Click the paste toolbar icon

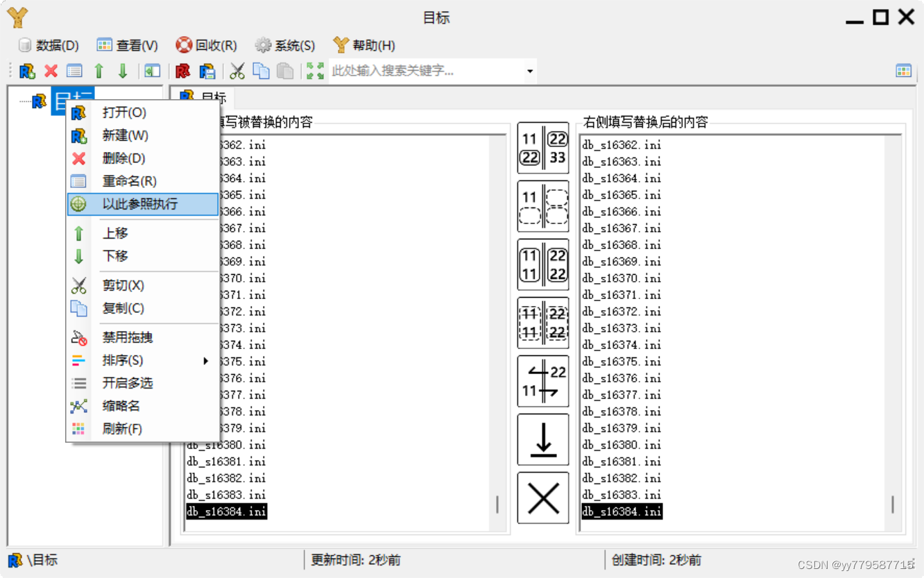pos(284,71)
